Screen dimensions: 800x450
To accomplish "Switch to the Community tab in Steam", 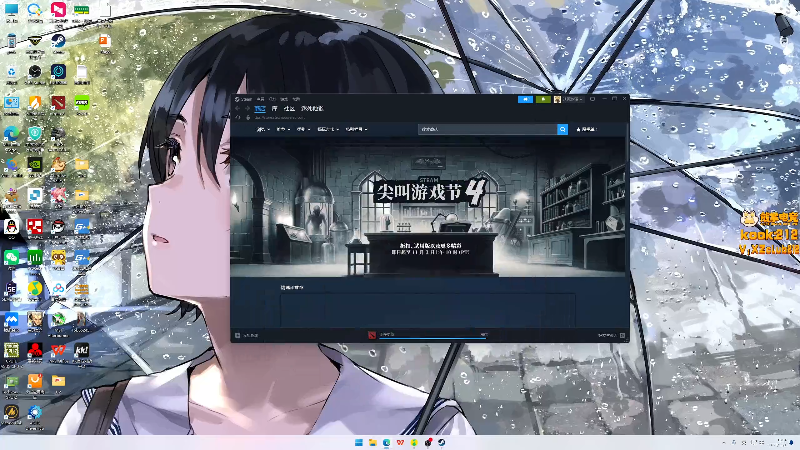I will point(289,109).
